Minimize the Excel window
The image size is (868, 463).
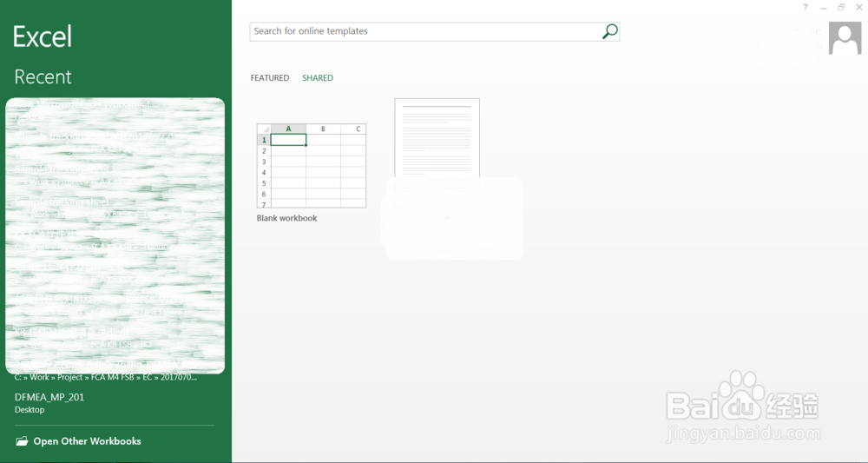(x=823, y=8)
